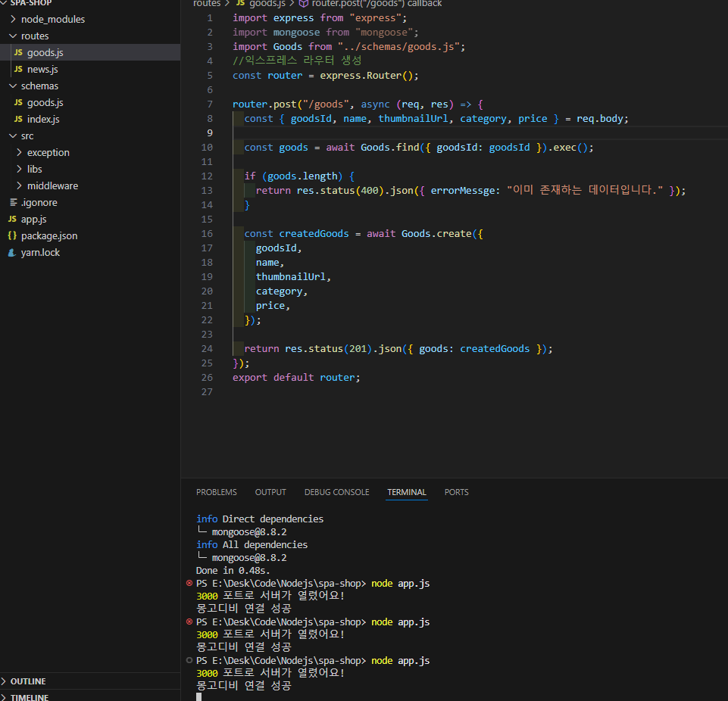
Task: Click line number 16 in gutter
Action: (207, 233)
